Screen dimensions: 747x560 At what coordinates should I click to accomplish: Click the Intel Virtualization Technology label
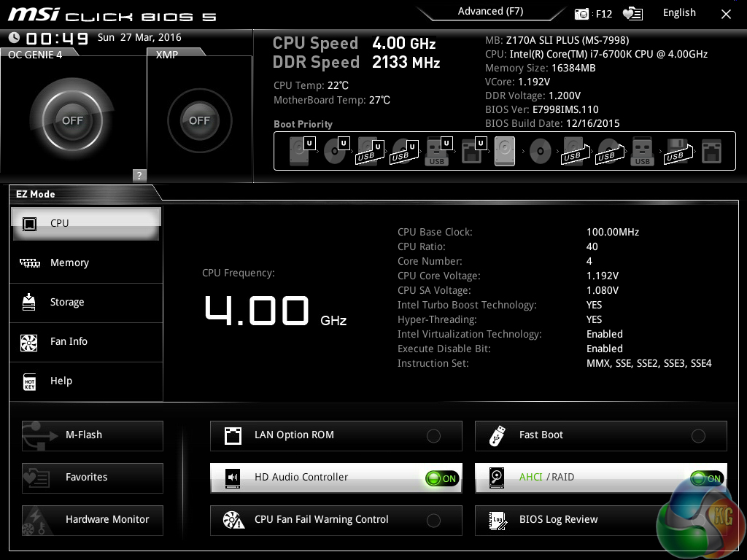pyautogui.click(x=469, y=334)
